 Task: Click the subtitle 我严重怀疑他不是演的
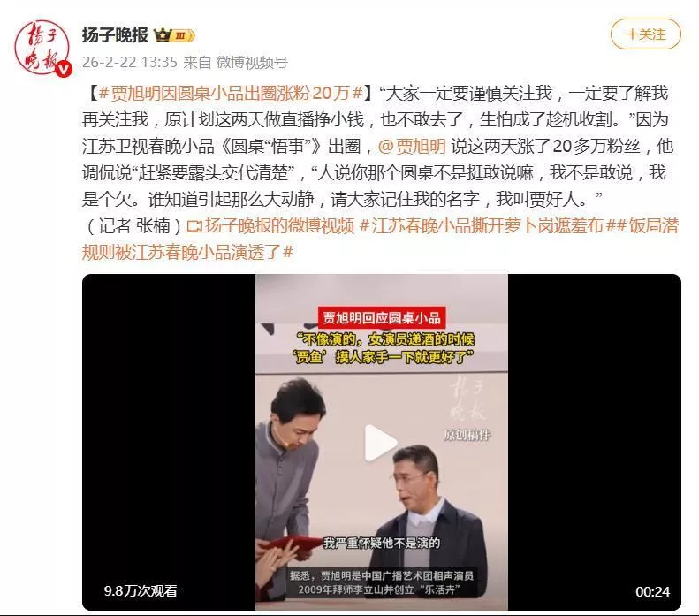pos(381,543)
